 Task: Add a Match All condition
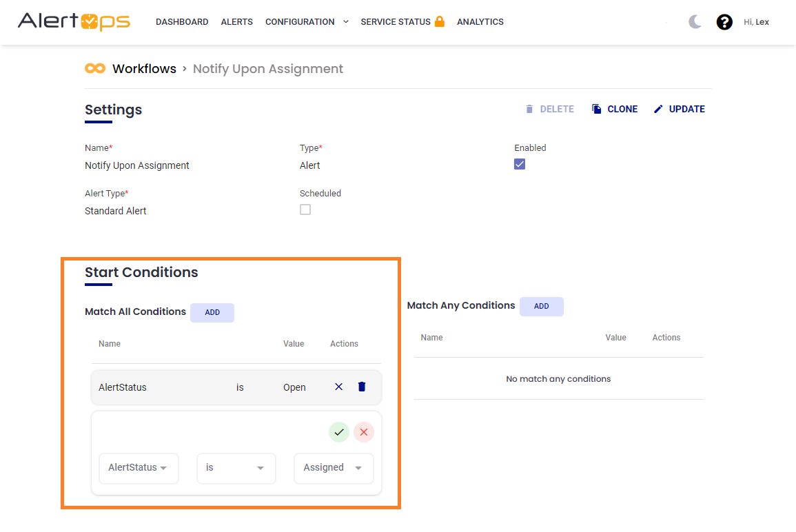click(212, 312)
